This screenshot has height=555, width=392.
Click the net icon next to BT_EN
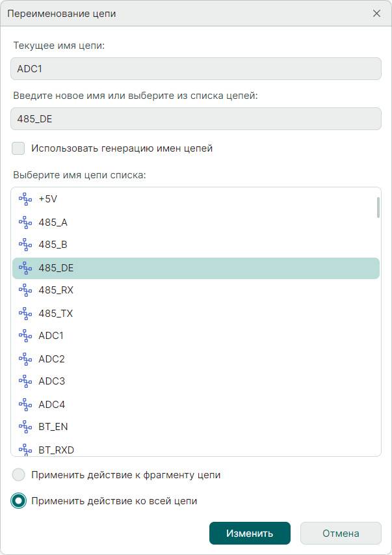tap(25, 427)
